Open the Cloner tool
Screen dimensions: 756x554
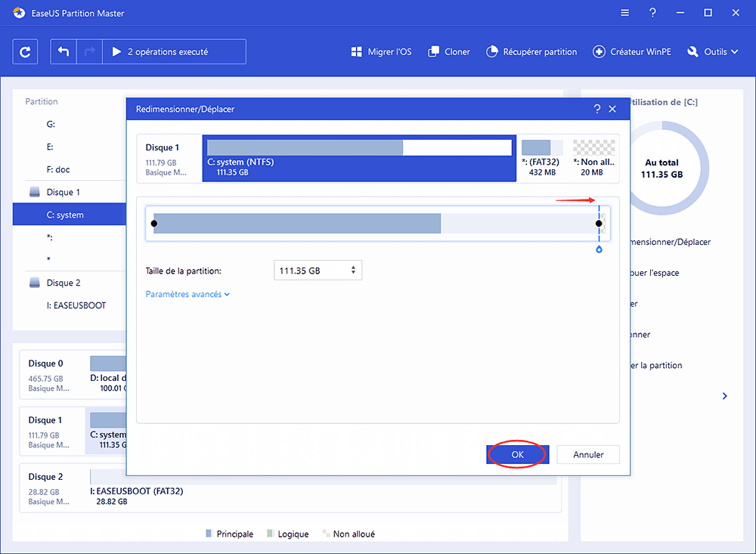tap(449, 52)
